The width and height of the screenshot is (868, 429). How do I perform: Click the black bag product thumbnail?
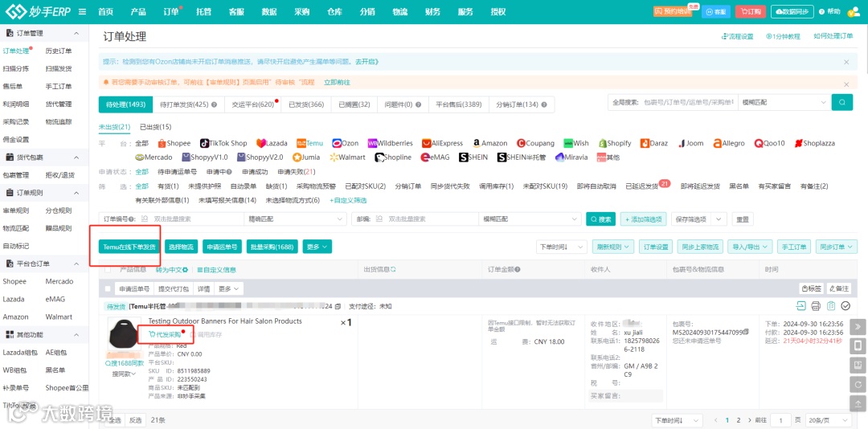click(x=125, y=333)
